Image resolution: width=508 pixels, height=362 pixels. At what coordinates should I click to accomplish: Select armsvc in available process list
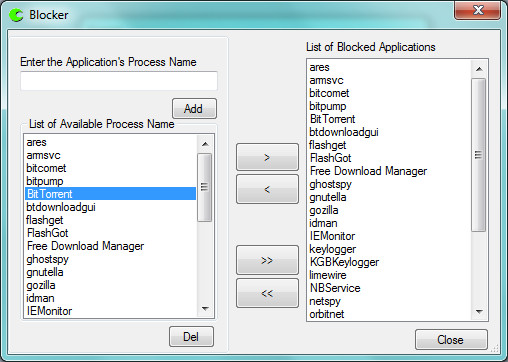point(110,155)
